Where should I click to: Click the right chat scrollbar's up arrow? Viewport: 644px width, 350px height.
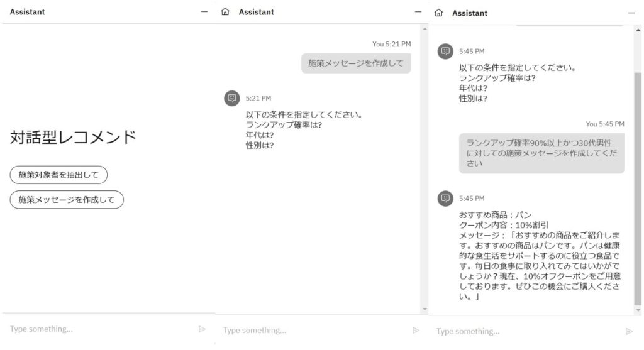[638, 30]
